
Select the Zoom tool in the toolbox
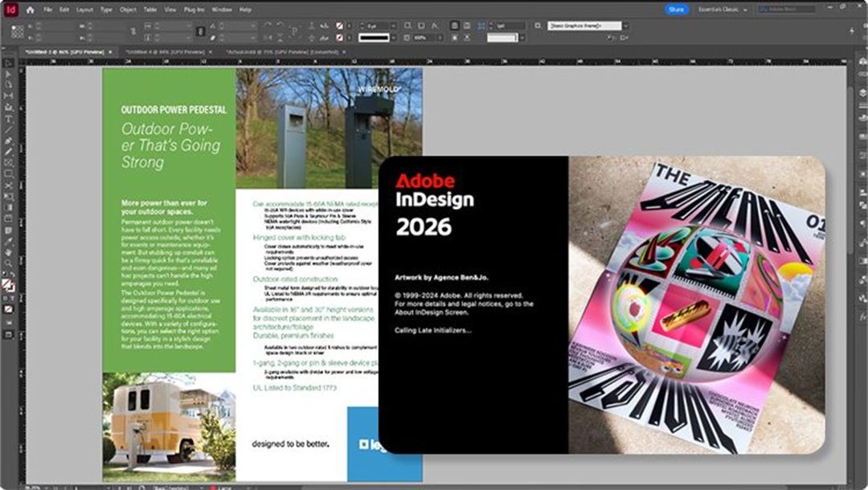click(9, 262)
